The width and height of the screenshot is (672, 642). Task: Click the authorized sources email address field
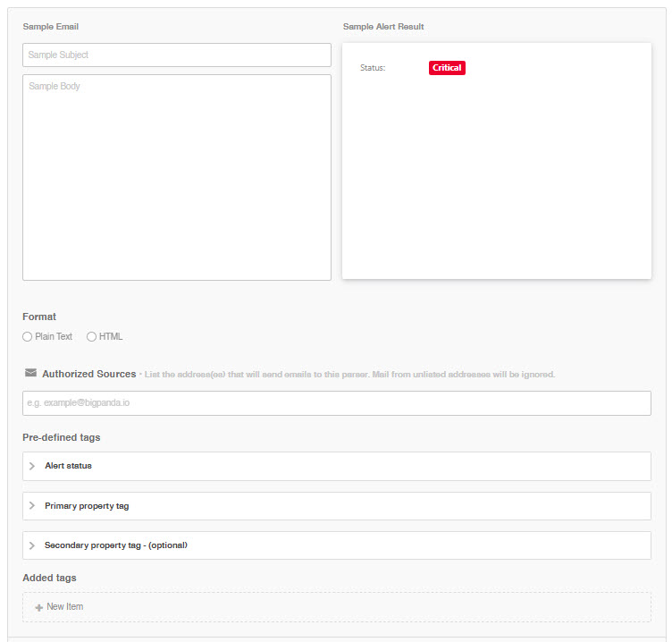[336, 403]
